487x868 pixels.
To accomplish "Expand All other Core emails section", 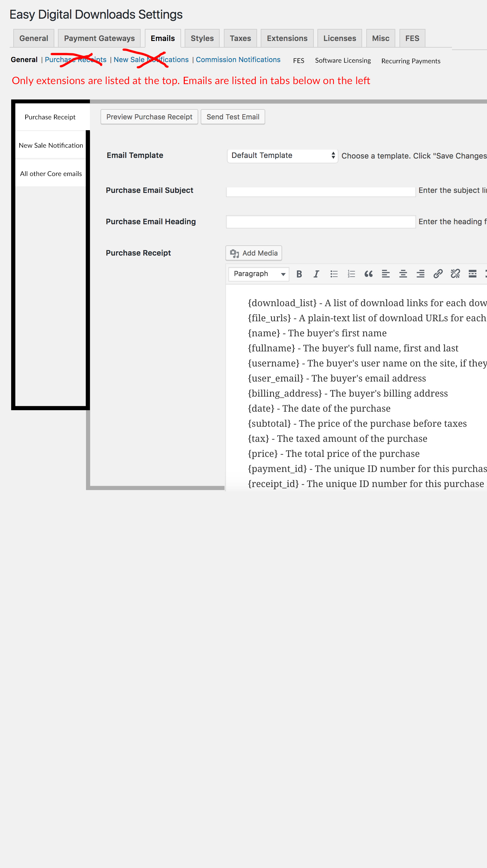I will coord(51,174).
